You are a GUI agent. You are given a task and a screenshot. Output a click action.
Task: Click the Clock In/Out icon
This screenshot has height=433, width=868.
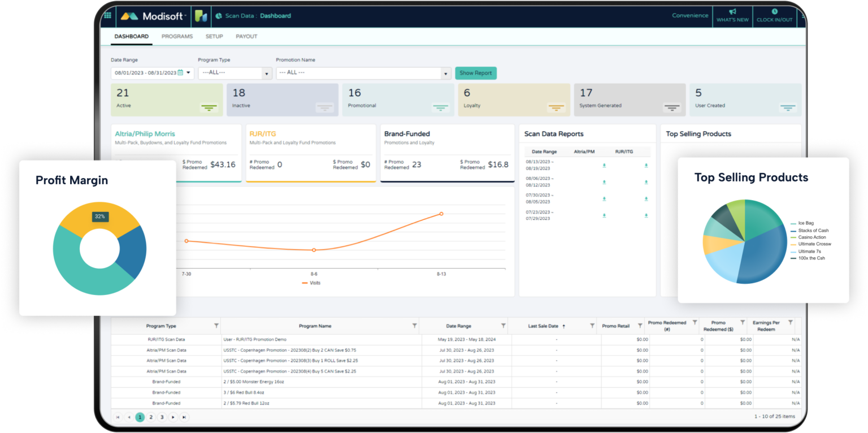pyautogui.click(x=774, y=12)
